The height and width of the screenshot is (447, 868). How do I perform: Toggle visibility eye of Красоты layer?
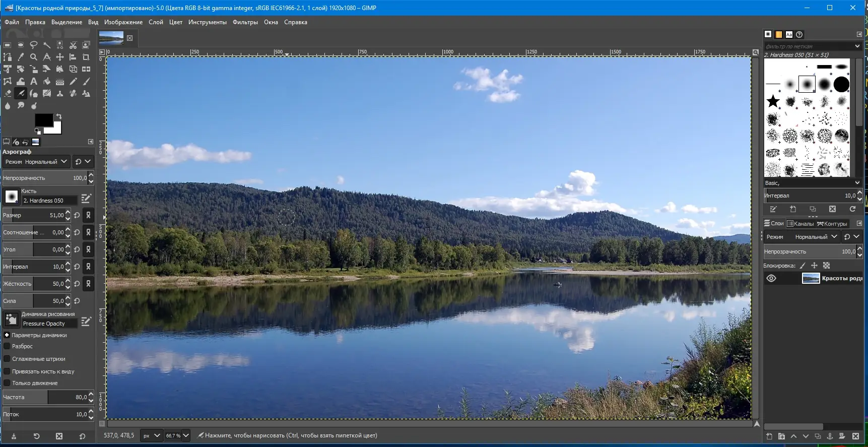[771, 278]
